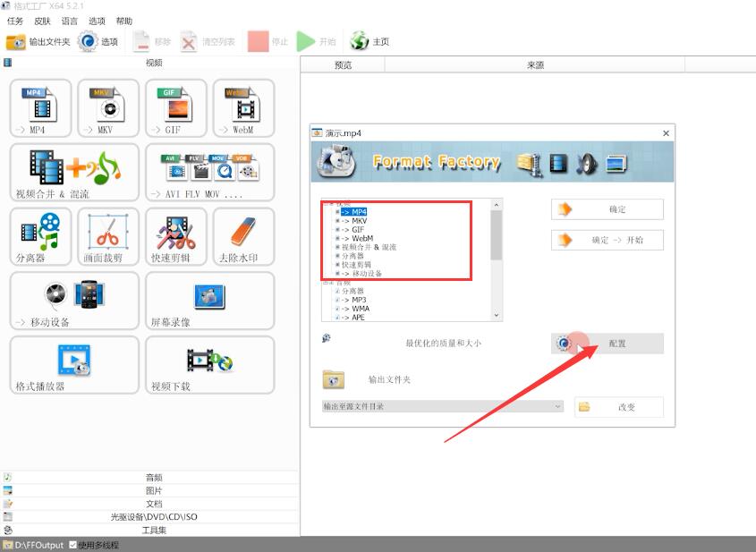Click the compressed film icon in dialog banner
This screenshot has height=552, width=756.
[530, 164]
